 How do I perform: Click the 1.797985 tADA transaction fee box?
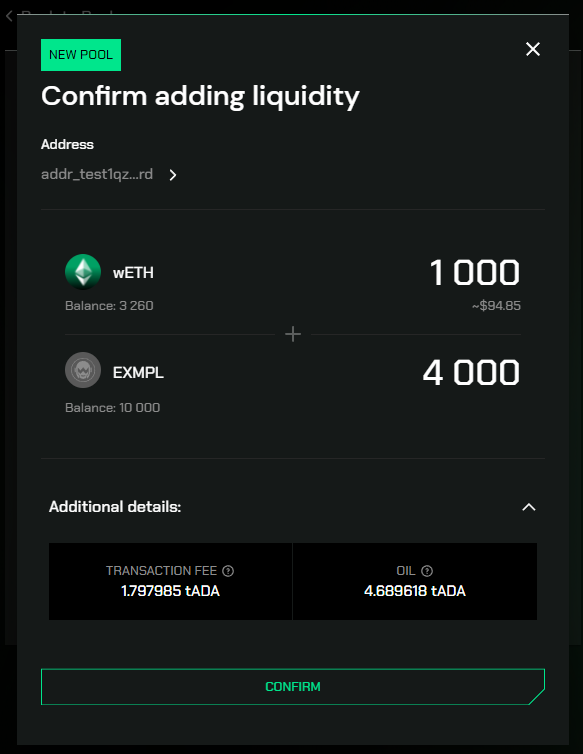click(x=170, y=581)
